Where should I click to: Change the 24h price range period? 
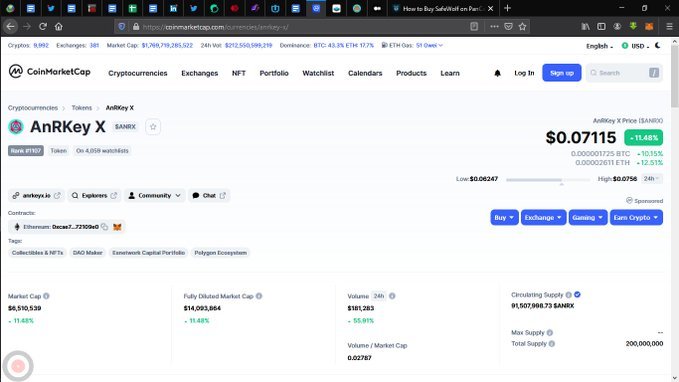click(x=651, y=178)
